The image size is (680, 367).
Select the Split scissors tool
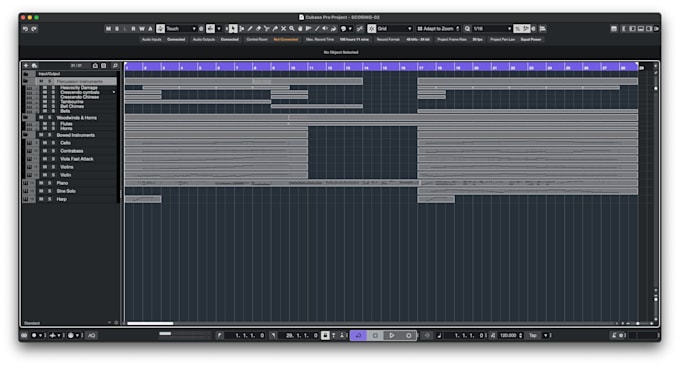click(x=267, y=29)
